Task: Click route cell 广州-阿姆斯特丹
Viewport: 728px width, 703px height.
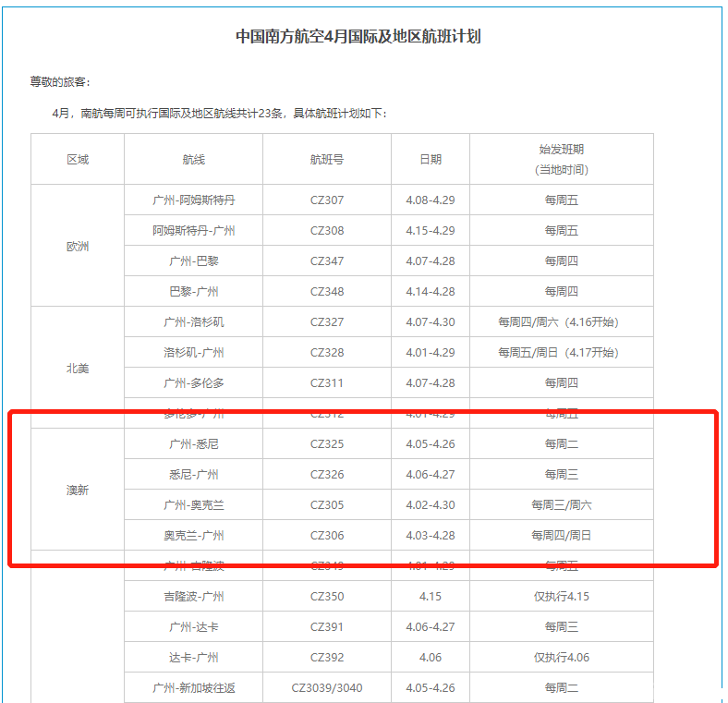Action: tap(194, 200)
